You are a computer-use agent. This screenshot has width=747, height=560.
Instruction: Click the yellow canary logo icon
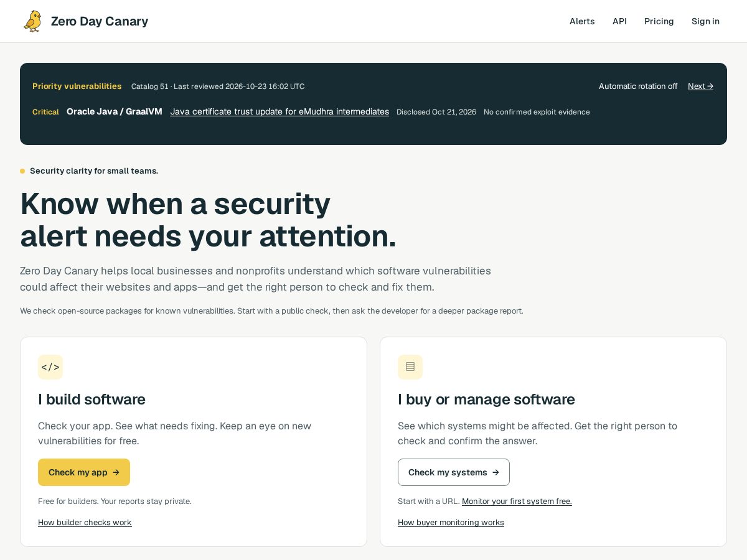pos(32,21)
